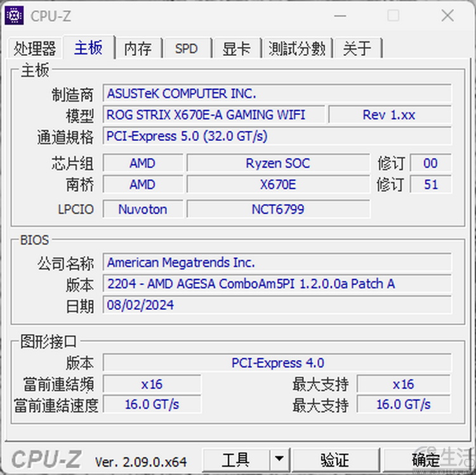Click LPCIO vendor Nuvoton
The height and width of the screenshot is (475, 476).
(x=143, y=209)
